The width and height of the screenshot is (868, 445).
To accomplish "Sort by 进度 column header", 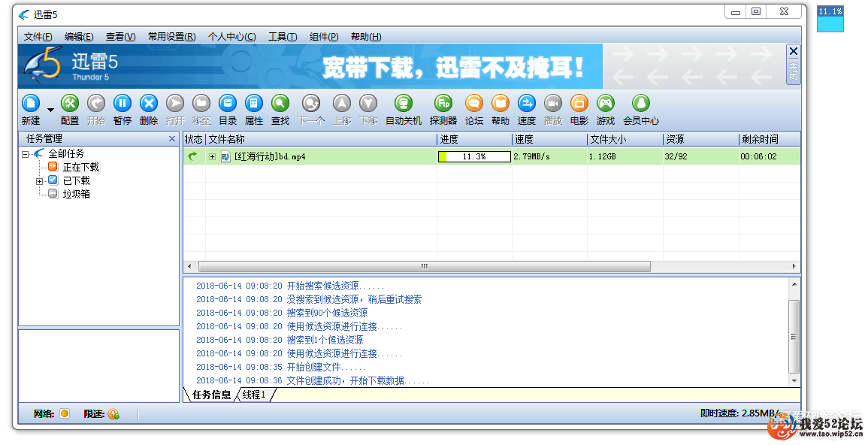I will (x=474, y=139).
